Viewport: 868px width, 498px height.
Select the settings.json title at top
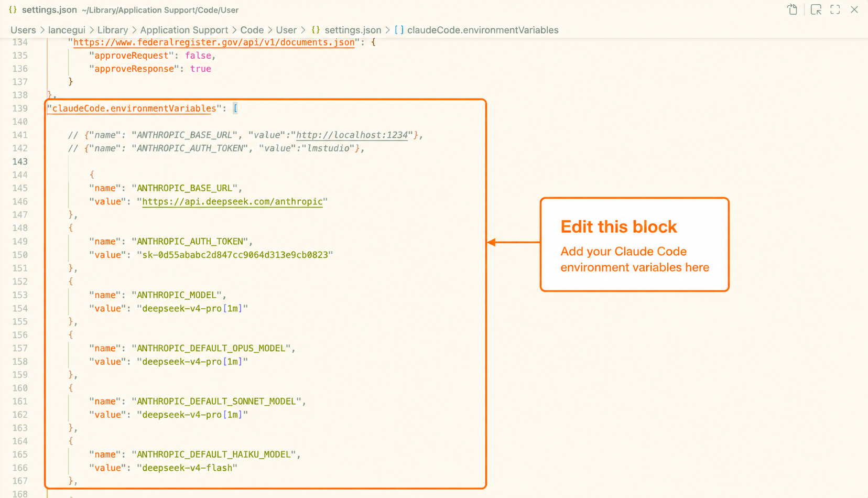click(x=49, y=10)
